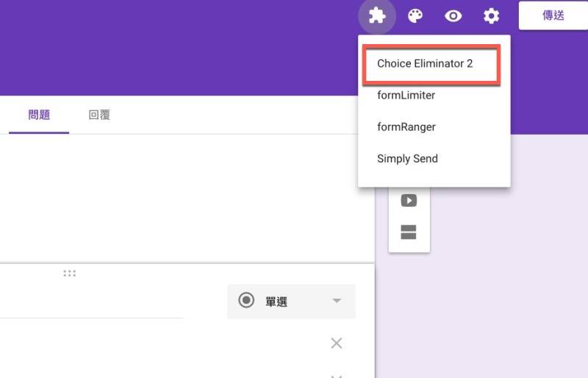Remove the option with the X icon beside the first choice
The image size is (588, 378).
tap(337, 343)
